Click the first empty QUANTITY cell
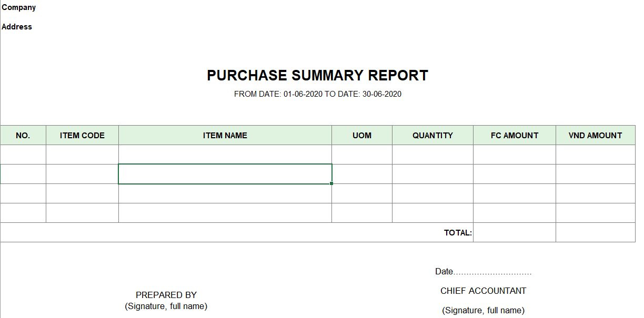Image resolution: width=644 pixels, height=318 pixels. (x=432, y=155)
